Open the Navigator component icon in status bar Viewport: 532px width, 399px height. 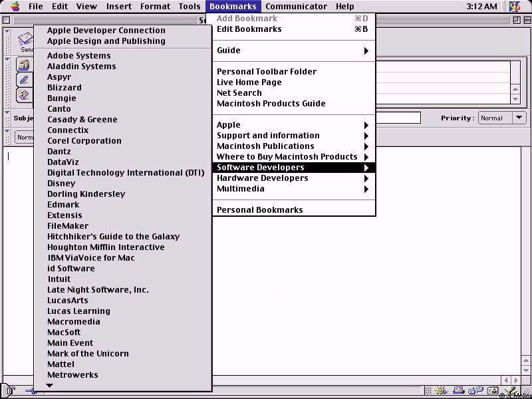pyautogui.click(x=442, y=391)
